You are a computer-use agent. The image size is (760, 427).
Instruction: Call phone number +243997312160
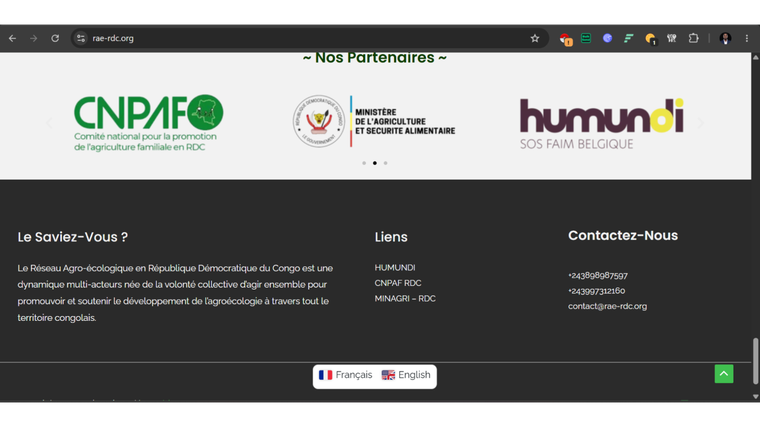pyautogui.click(x=596, y=291)
